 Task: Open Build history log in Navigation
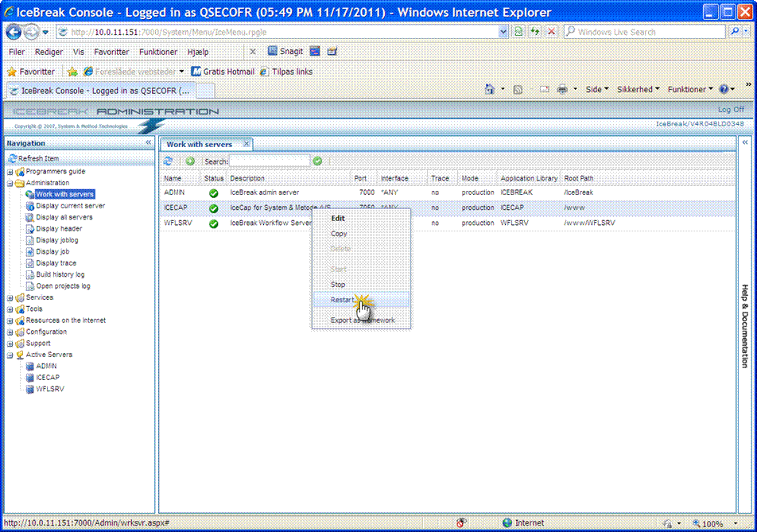(x=60, y=274)
